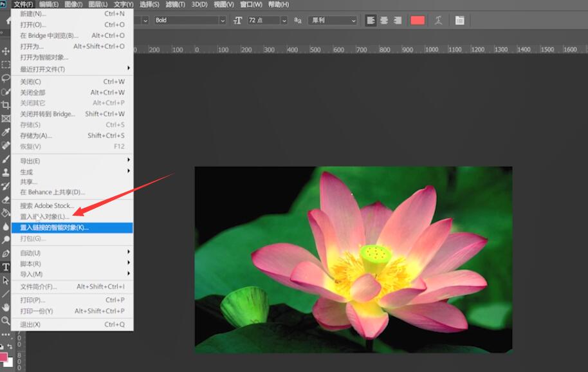588x372 pixels.
Task: Choose 新建(N)... from File menu
Action: pos(72,14)
